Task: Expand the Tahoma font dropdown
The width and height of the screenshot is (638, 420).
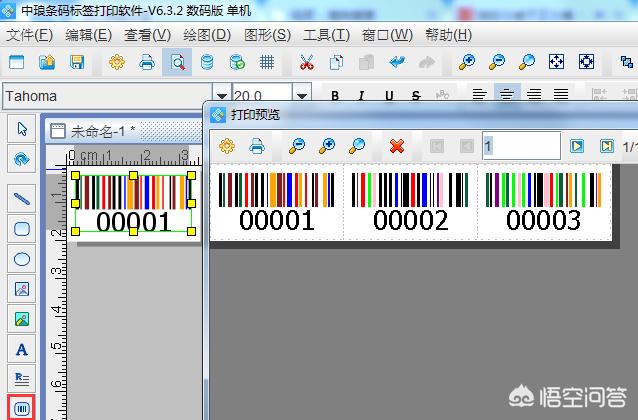Action: point(222,96)
